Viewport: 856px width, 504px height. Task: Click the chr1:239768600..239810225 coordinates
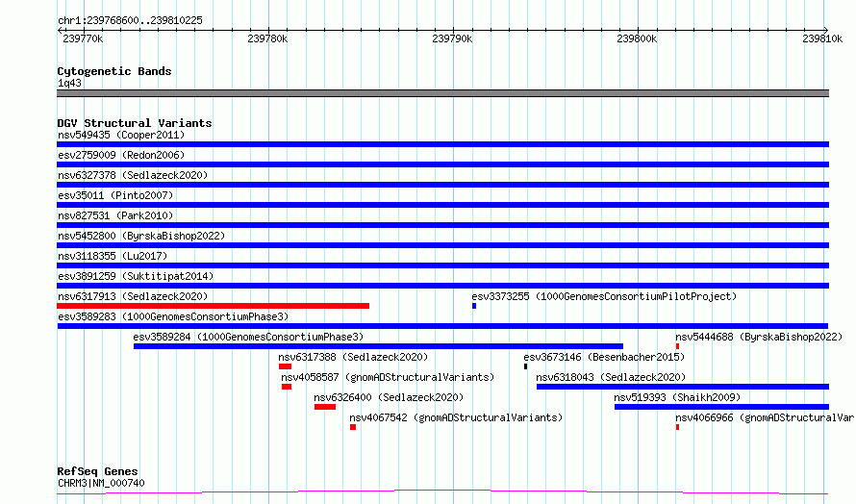[x=130, y=20]
